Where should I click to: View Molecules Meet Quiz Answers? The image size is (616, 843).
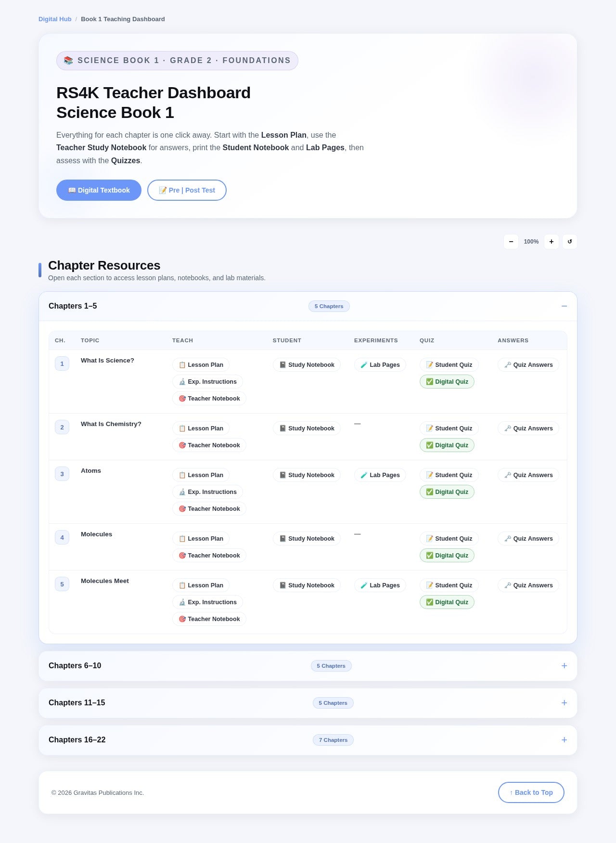pos(528,585)
